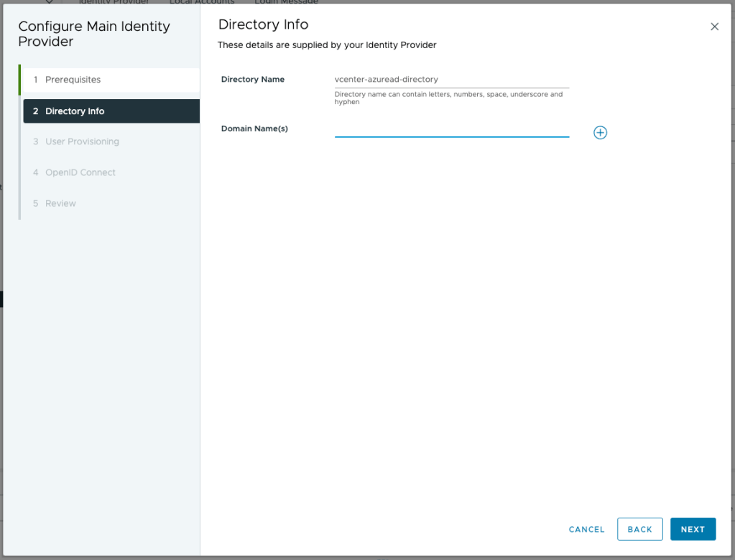Close the Configure Main Identity Provider dialog
The width and height of the screenshot is (735, 560).
pos(714,27)
